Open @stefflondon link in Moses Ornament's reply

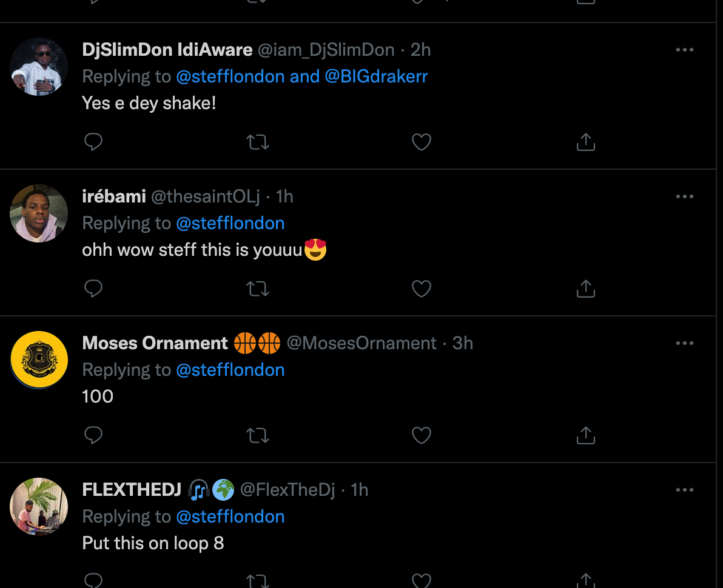click(x=230, y=370)
